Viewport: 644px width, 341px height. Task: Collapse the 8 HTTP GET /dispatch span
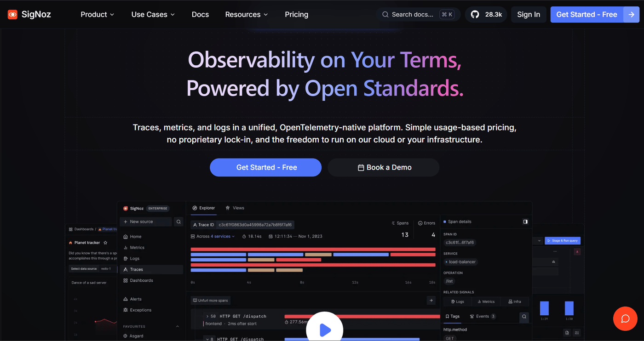pyautogui.click(x=207, y=339)
